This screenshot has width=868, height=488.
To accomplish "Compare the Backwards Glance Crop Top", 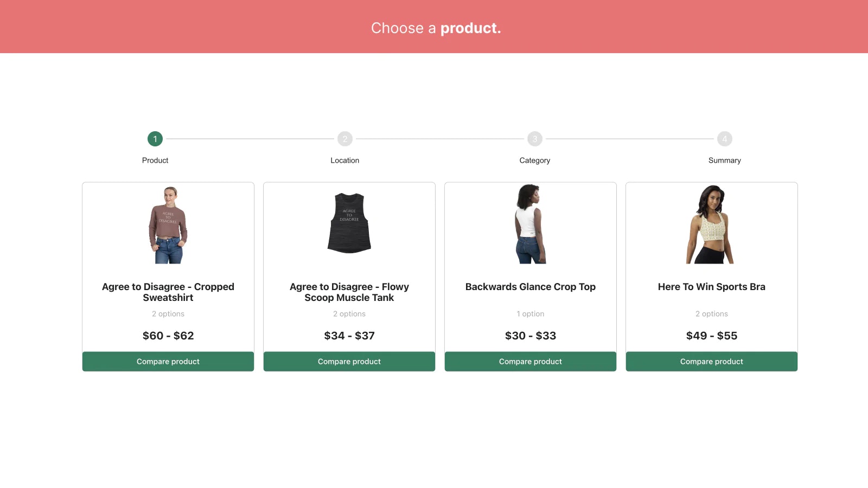I will pyautogui.click(x=531, y=362).
